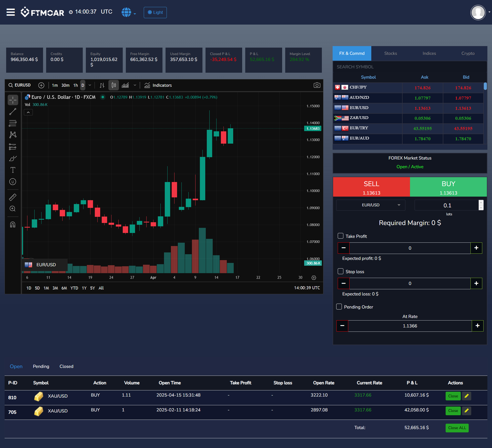Edit position 810 with pencil icon
Image resolution: width=492 pixels, height=448 pixels.
[x=467, y=396]
